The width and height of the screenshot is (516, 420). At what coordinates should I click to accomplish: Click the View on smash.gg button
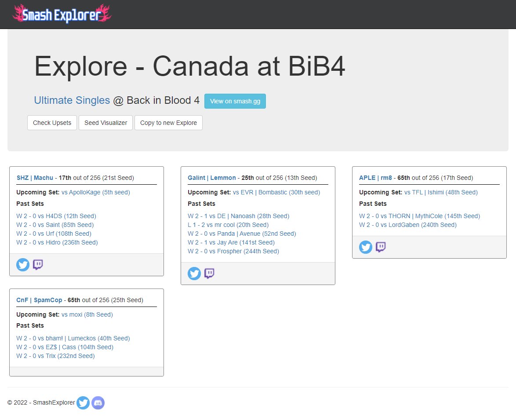(x=235, y=101)
